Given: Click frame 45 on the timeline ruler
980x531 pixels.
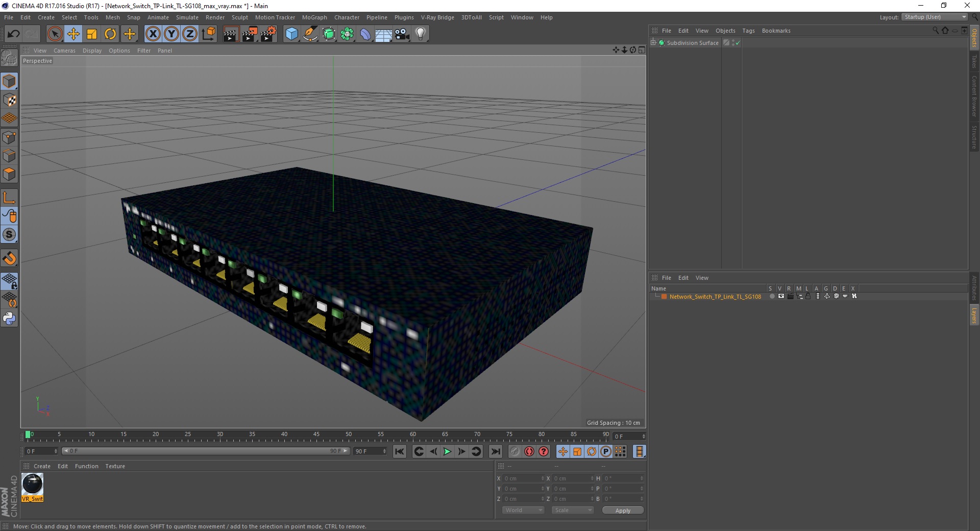Looking at the screenshot, I should click(x=316, y=436).
